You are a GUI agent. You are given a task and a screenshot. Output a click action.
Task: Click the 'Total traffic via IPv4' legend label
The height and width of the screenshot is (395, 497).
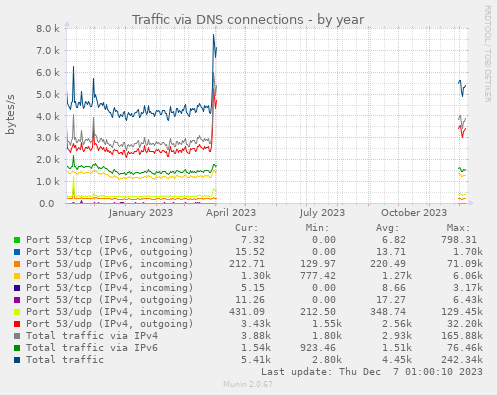(x=92, y=336)
